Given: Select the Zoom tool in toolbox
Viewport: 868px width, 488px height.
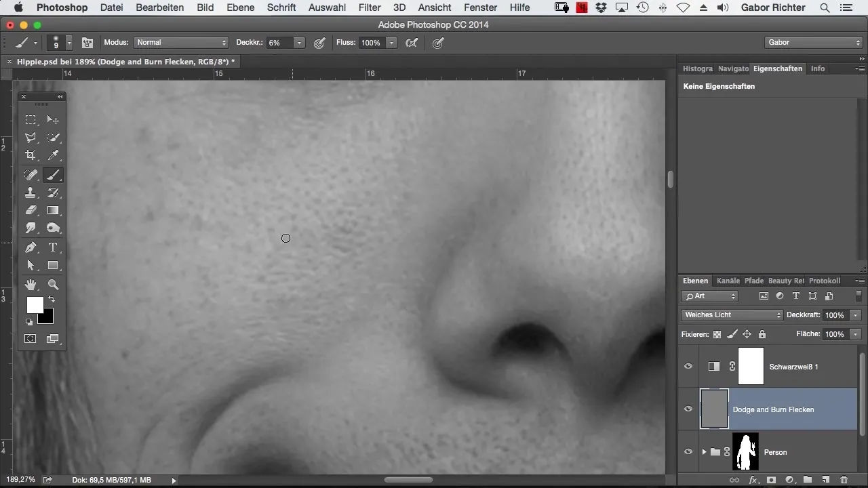Looking at the screenshot, I should [x=53, y=285].
